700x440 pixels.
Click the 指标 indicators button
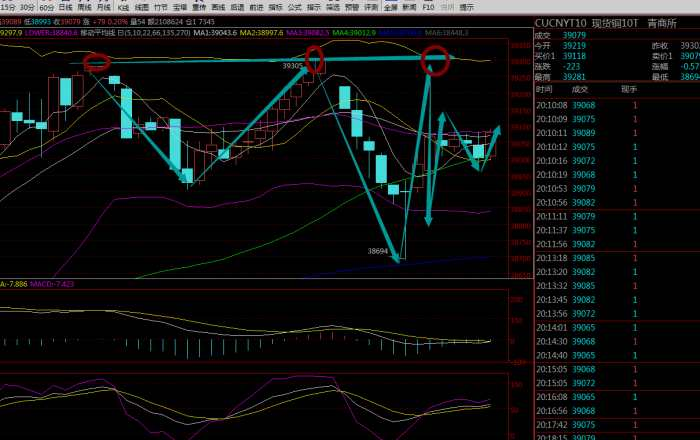pyautogui.click(x=275, y=7)
